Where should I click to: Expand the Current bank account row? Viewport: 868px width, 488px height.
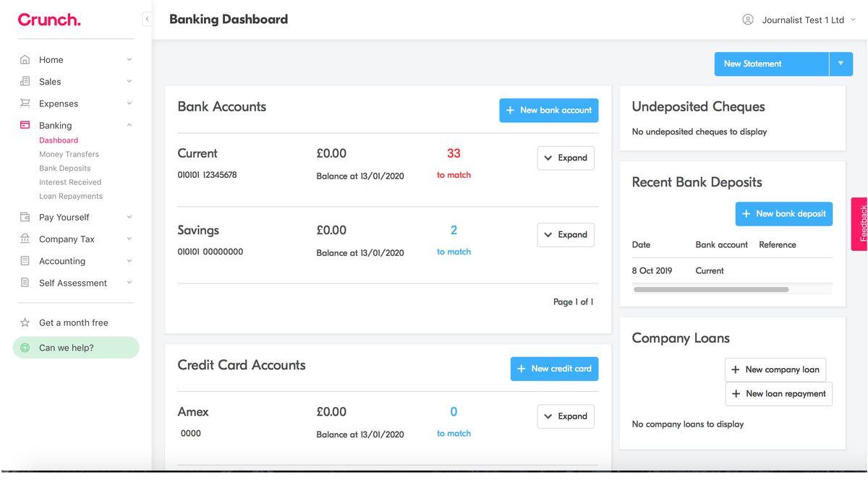tap(566, 158)
